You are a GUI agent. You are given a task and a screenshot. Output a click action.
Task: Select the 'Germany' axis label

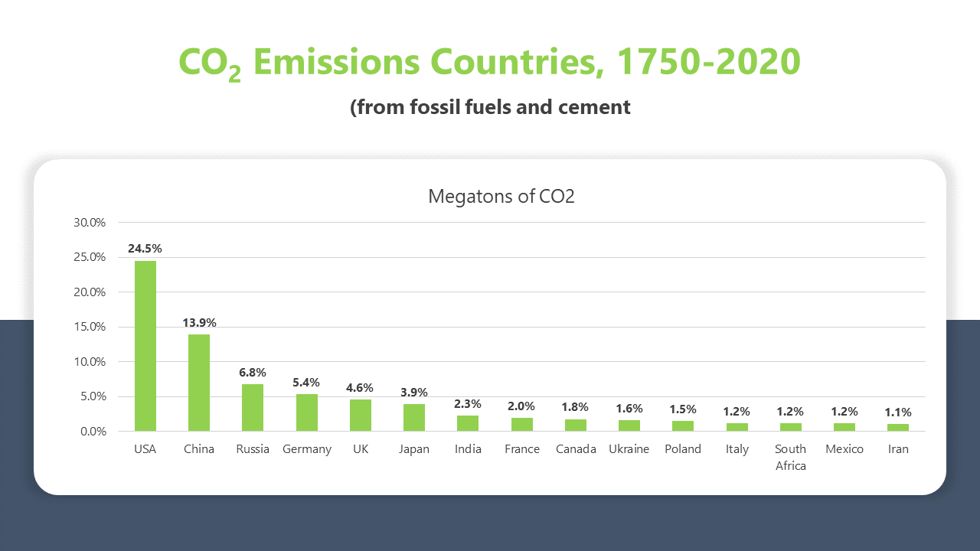pos(307,449)
